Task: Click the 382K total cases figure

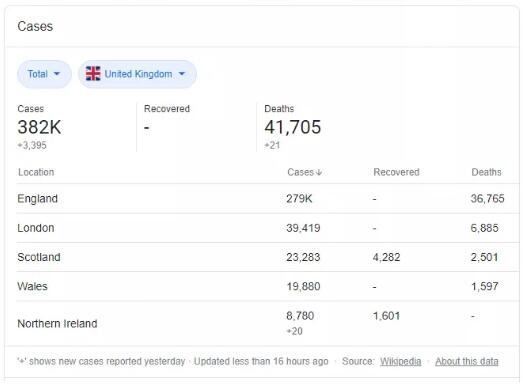Action: click(39, 127)
